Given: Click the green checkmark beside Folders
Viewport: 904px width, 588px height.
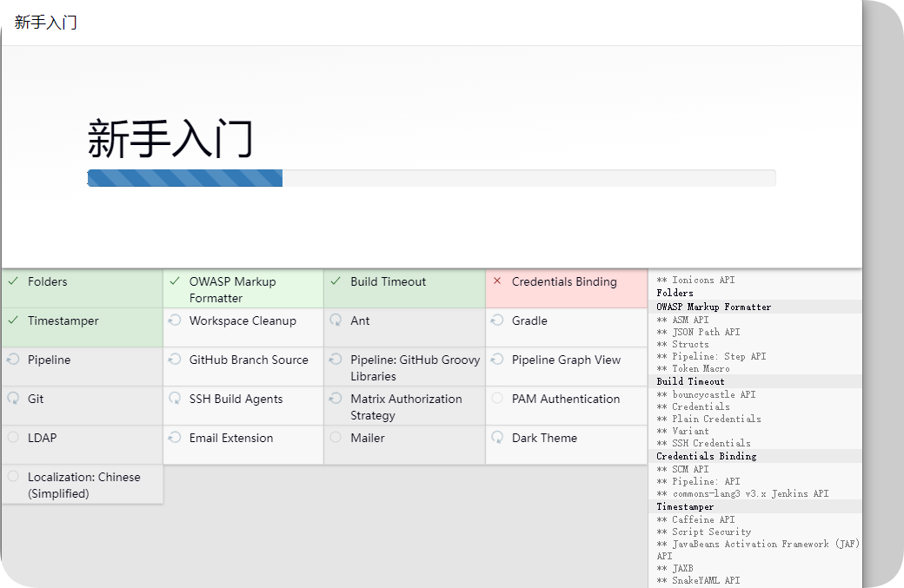Looking at the screenshot, I should 13,281.
